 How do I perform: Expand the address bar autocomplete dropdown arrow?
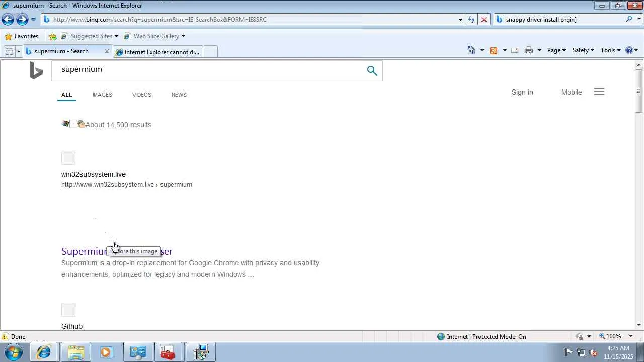pyautogui.click(x=460, y=20)
